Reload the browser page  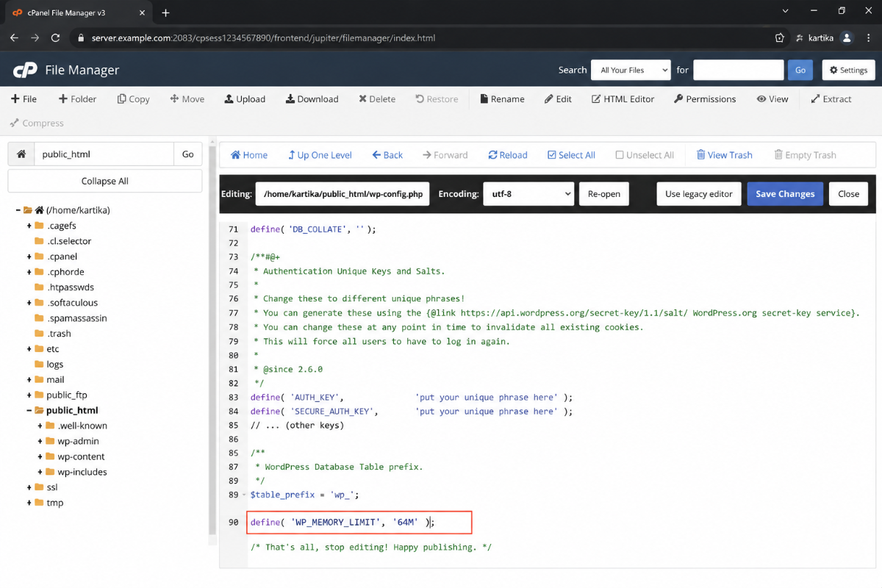[x=55, y=37]
